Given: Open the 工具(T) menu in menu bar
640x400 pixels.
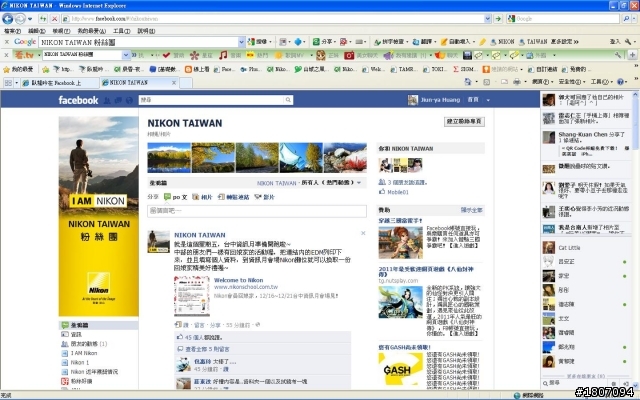Looking at the screenshot, I should coord(121,31).
